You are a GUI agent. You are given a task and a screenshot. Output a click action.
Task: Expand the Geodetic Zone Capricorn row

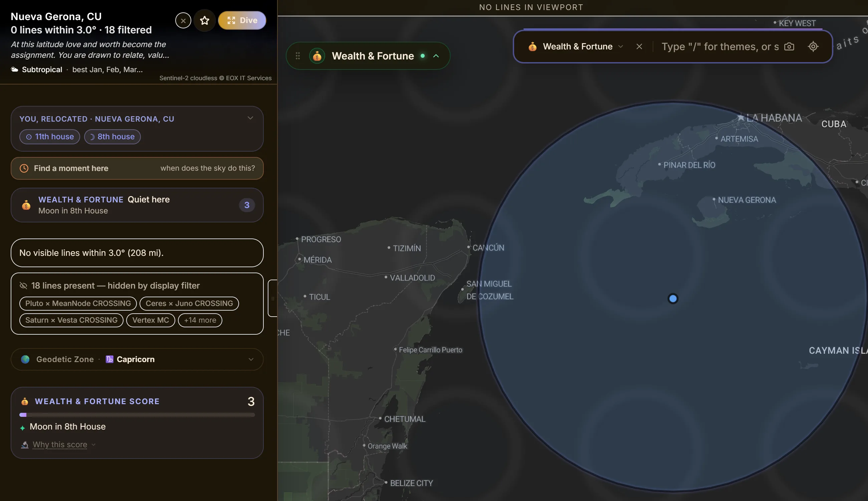pyautogui.click(x=137, y=359)
